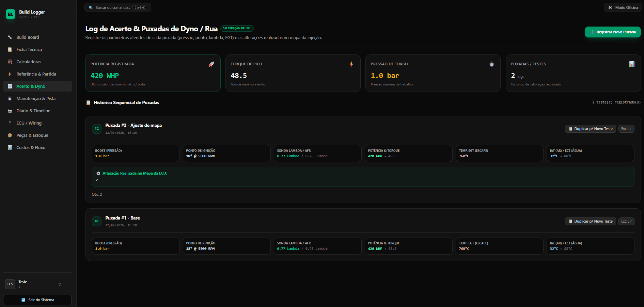Screen dimensions: 644x307
Task: Delete Puxada #1 with Excluir
Action: coord(626,221)
